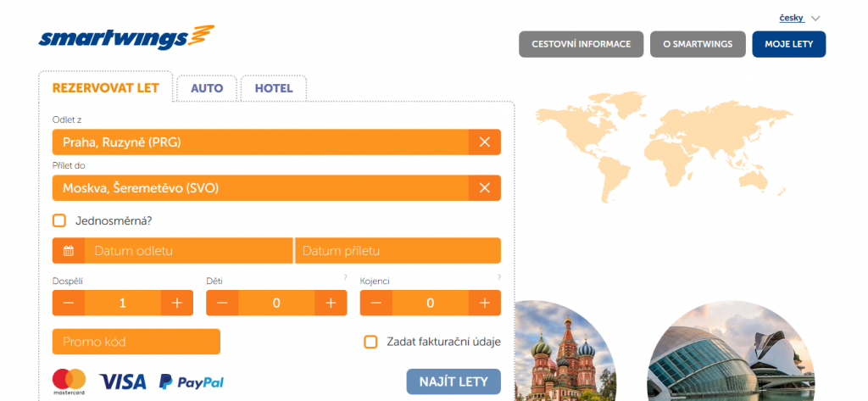This screenshot has width=868, height=401.
Task: Increase Dospělí passenger count
Action: pyautogui.click(x=177, y=303)
